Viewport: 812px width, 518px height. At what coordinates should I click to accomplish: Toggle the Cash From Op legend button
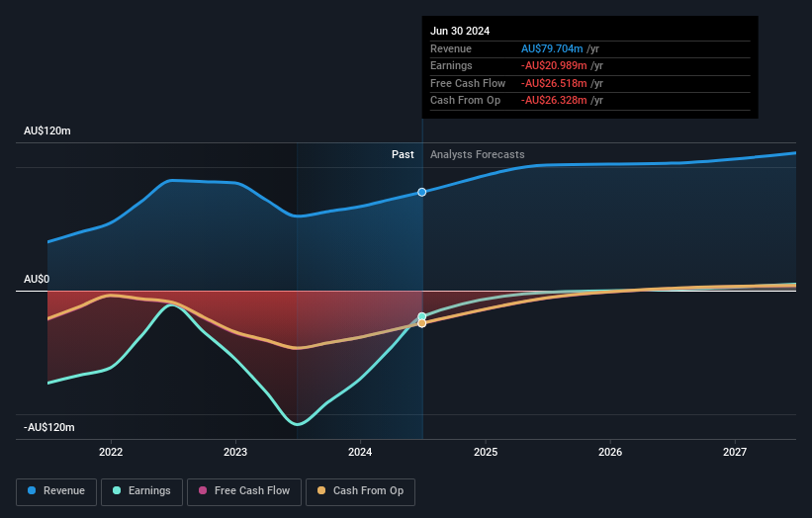360,491
